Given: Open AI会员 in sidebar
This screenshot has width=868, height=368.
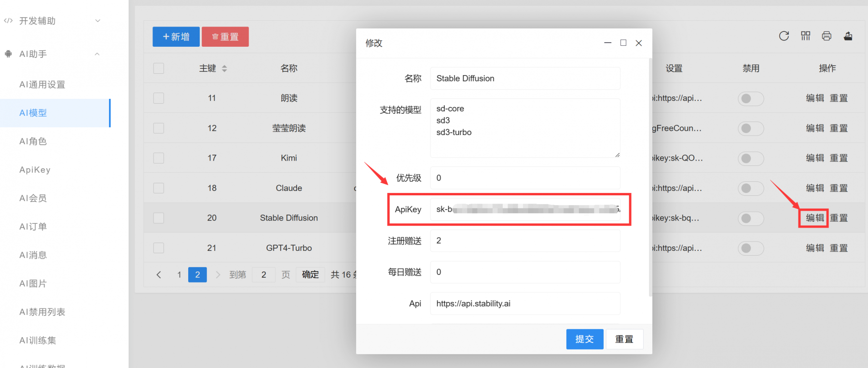Looking at the screenshot, I should coord(33,198).
